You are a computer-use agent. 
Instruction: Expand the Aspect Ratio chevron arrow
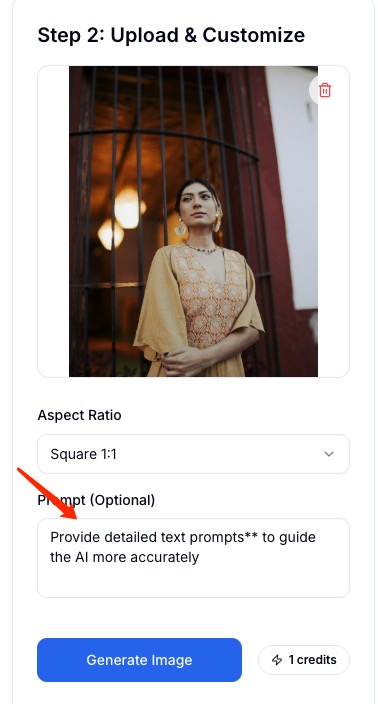pyautogui.click(x=329, y=454)
